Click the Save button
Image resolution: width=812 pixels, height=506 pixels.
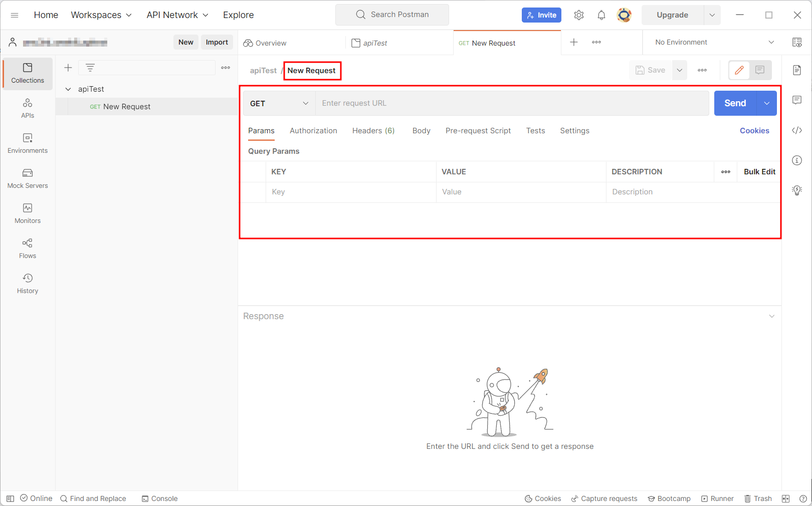[x=651, y=70]
